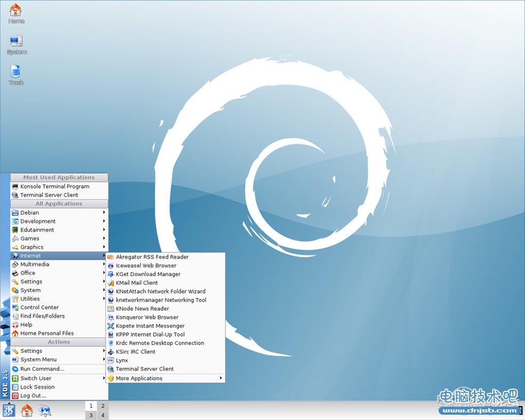Open Akregator RSS Feed Reader
The height and width of the screenshot is (420, 525).
(152, 257)
